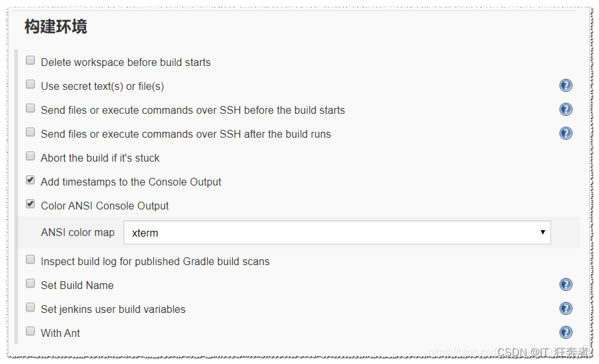Enable Set jenkins user build variables
The width and height of the screenshot is (599, 364).
[x=30, y=308]
